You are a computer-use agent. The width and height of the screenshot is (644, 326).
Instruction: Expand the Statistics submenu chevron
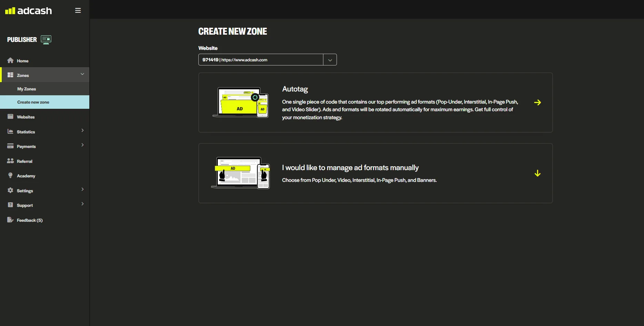82,131
